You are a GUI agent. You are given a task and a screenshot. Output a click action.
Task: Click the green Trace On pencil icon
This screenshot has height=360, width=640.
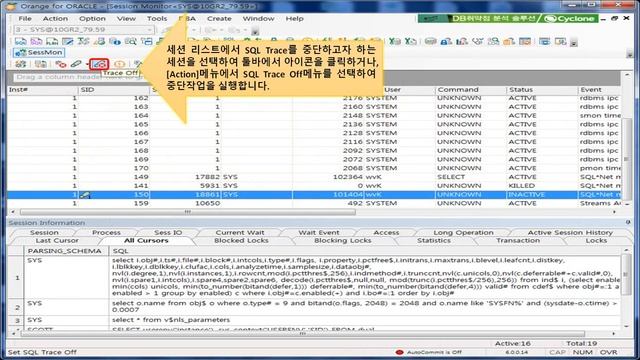[76, 64]
